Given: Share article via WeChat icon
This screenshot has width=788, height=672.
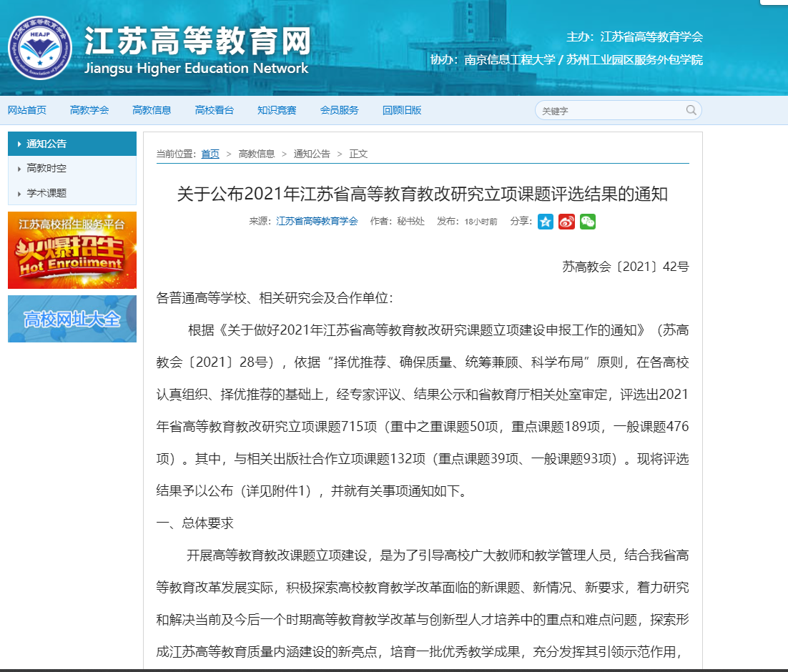Looking at the screenshot, I should [x=587, y=222].
